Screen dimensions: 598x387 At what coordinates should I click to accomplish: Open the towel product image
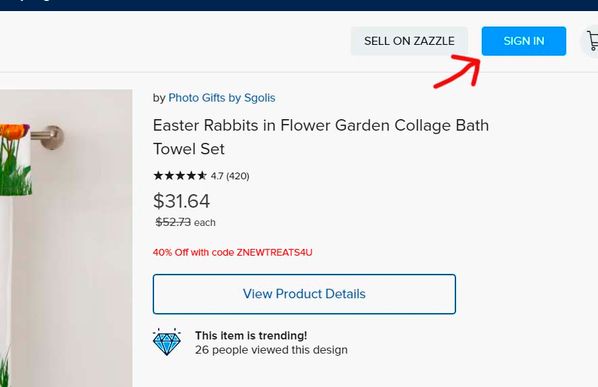(66, 238)
